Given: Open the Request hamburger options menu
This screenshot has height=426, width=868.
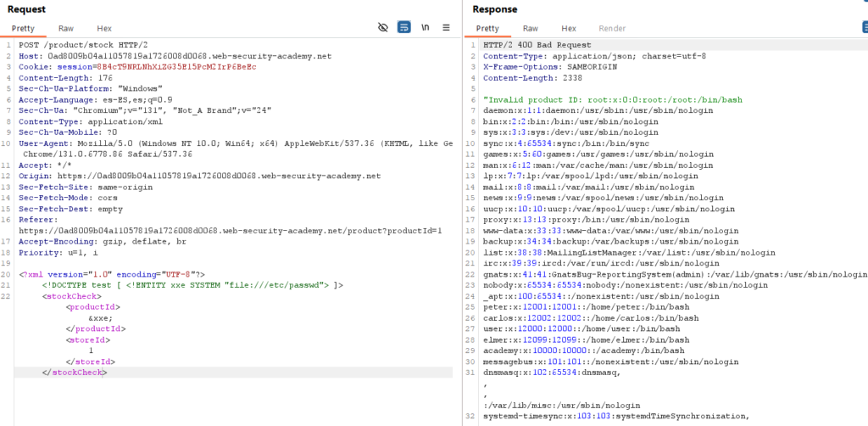Looking at the screenshot, I should pyautogui.click(x=446, y=28).
